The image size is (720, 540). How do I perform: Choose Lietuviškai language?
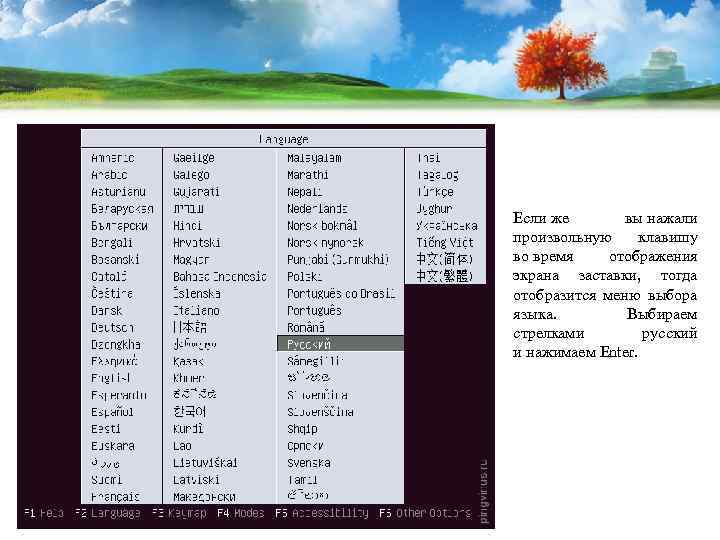tap(205, 463)
